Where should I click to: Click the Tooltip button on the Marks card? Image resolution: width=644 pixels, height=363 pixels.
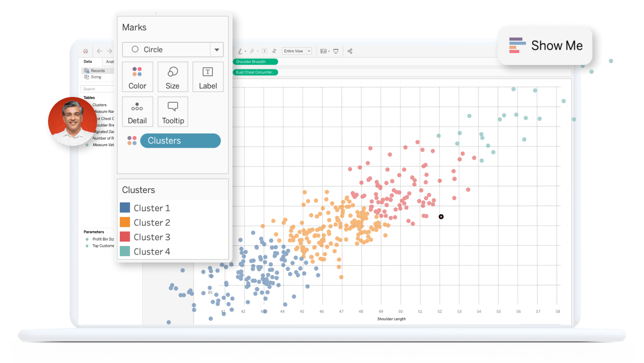pyautogui.click(x=172, y=111)
